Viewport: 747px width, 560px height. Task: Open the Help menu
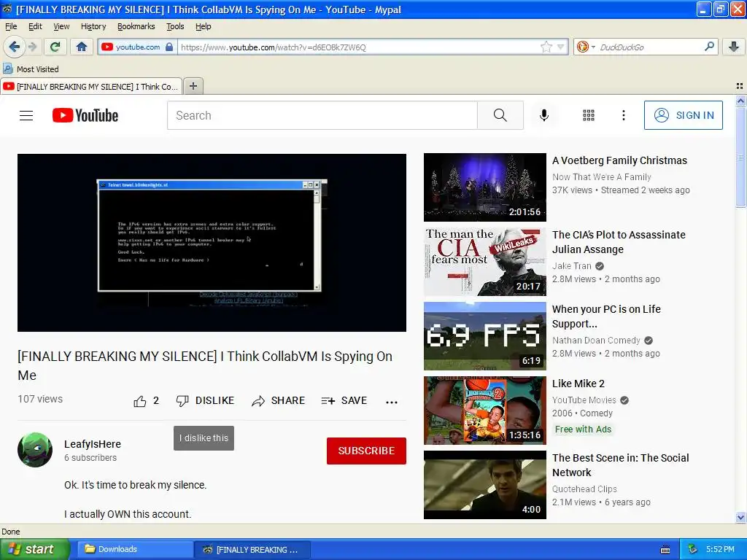204,26
